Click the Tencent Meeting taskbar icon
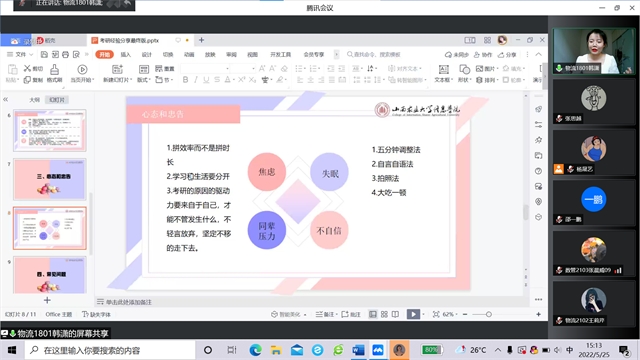640x360 pixels. click(378, 350)
